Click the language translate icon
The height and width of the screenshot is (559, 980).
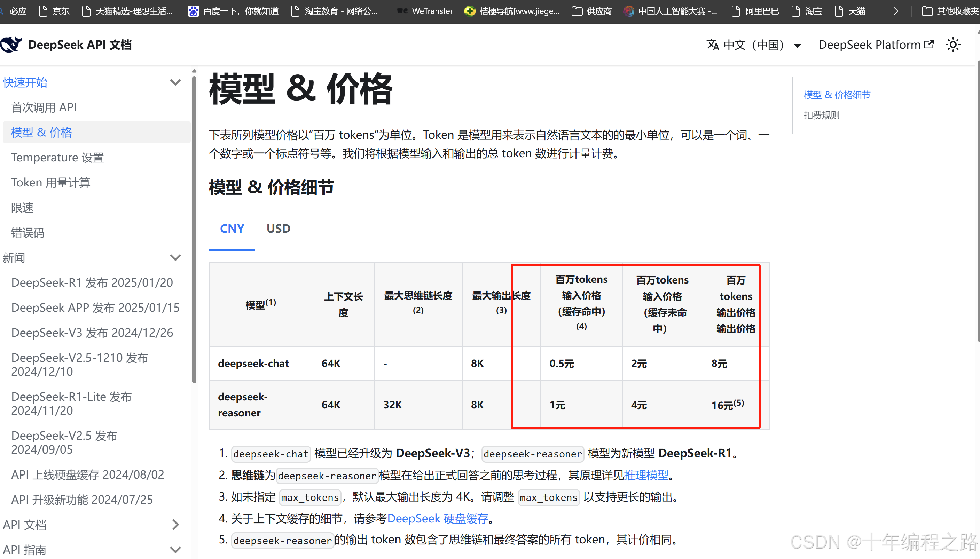[x=713, y=45]
